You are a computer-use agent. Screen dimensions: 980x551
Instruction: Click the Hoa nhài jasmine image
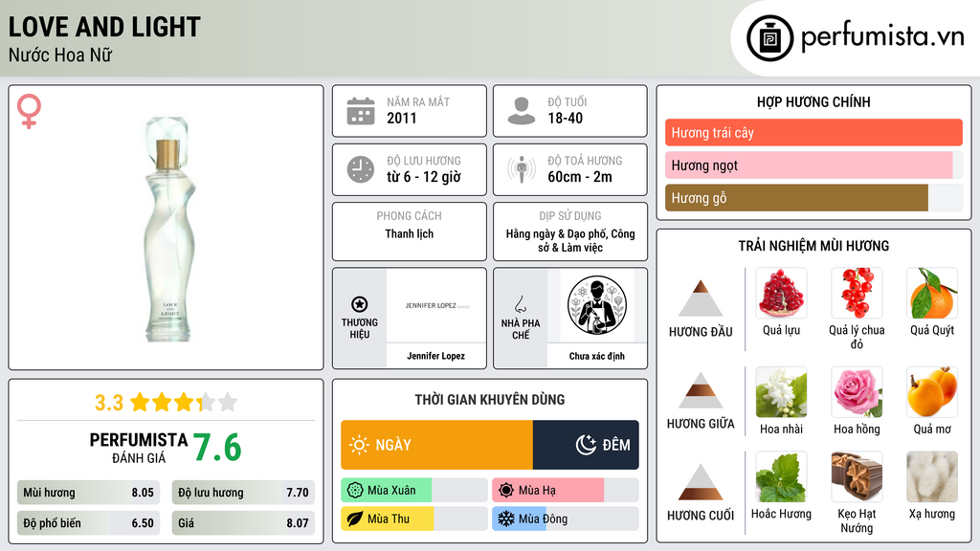[781, 392]
